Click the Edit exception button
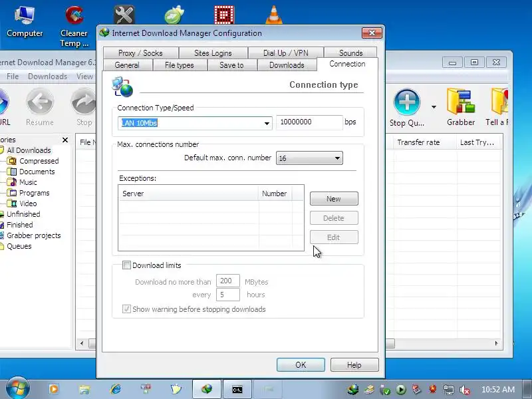This screenshot has width=532, height=399. tap(334, 237)
